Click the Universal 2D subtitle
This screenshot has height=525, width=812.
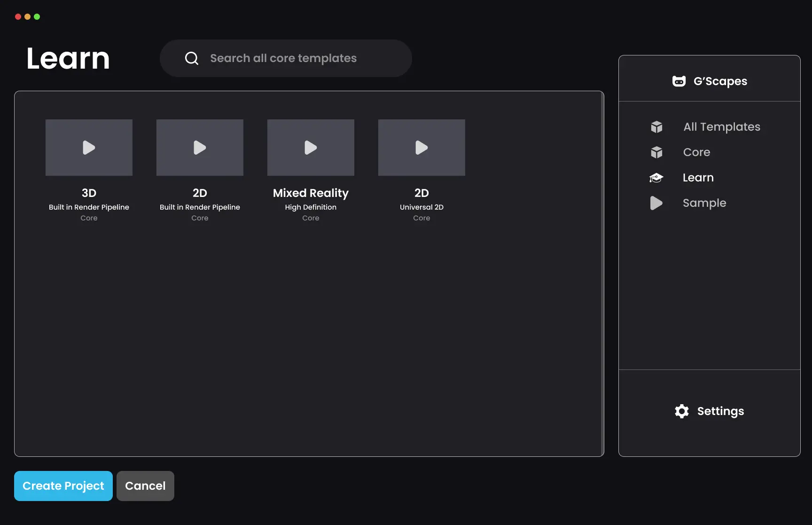point(422,207)
